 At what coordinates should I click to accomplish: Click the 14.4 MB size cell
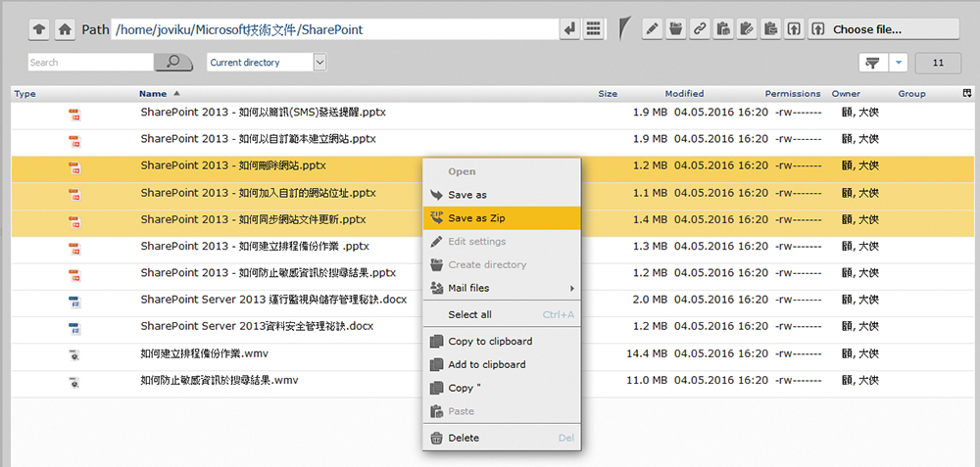pyautogui.click(x=646, y=354)
